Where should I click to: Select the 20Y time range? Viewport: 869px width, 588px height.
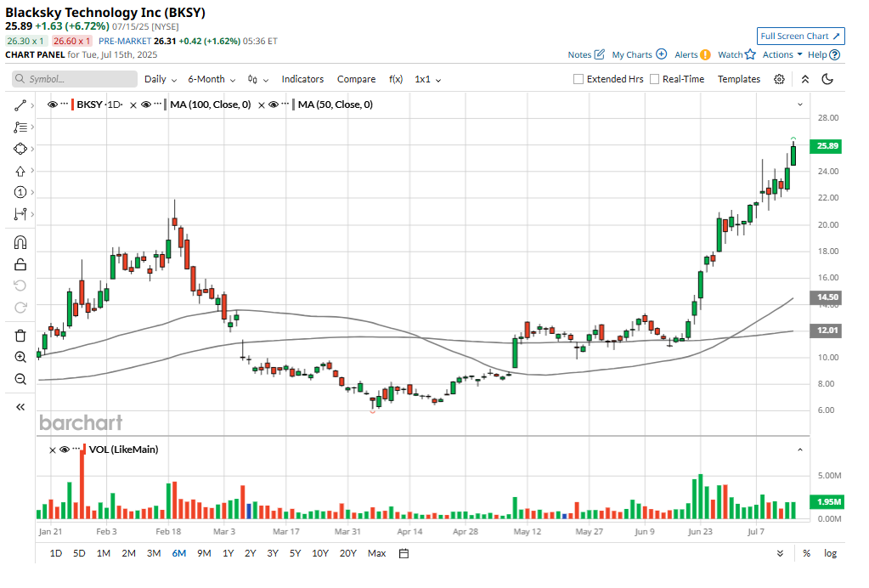click(x=348, y=554)
